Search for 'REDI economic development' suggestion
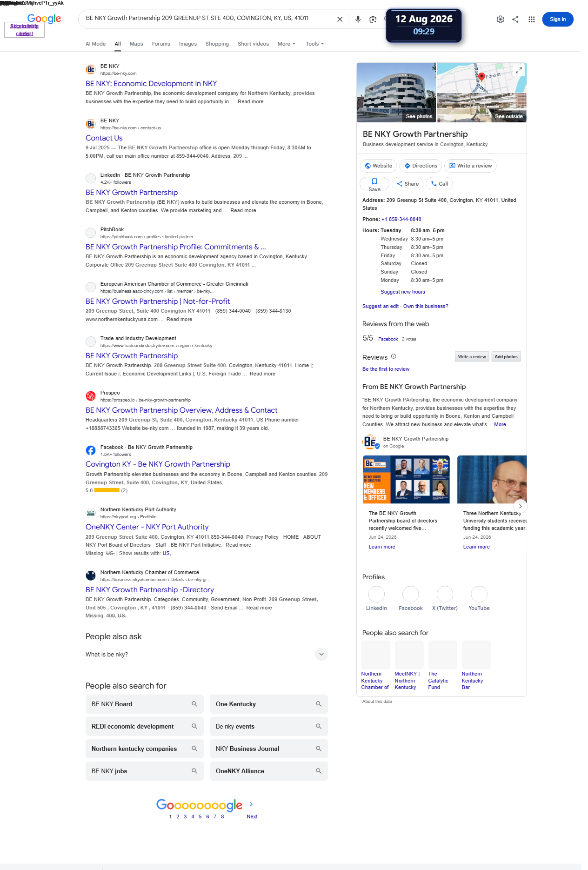Screen dimensions: 588x870 (145, 726)
